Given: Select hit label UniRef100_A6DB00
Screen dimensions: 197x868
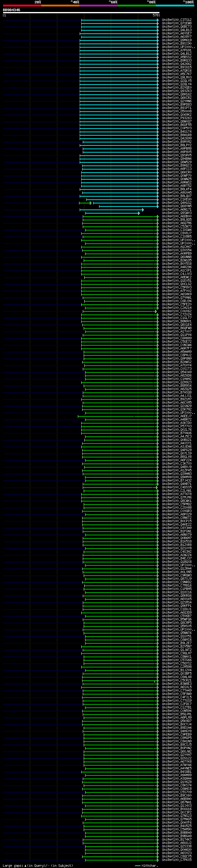Looking at the screenshot, I should (x=176, y=216).
